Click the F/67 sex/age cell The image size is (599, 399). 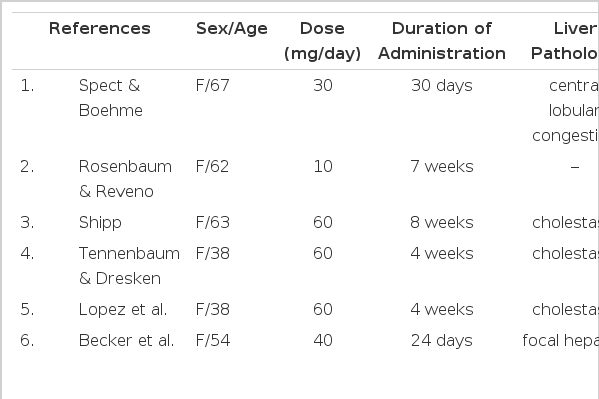click(x=212, y=85)
